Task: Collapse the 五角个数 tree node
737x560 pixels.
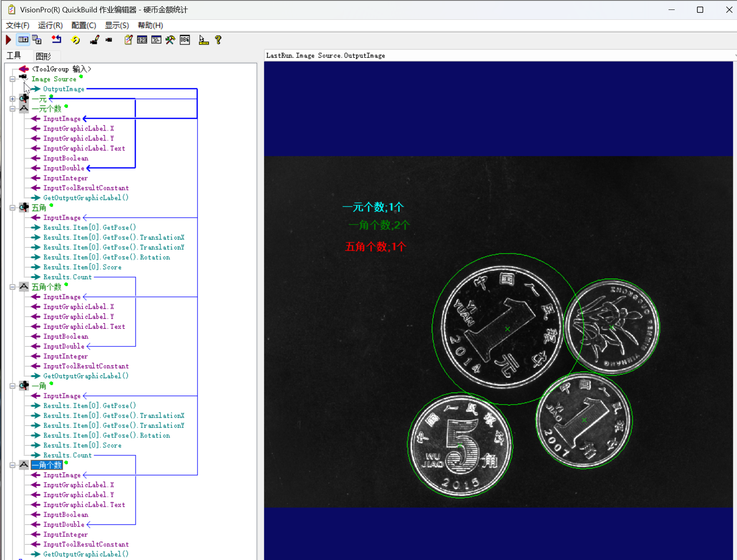Action: [x=12, y=287]
